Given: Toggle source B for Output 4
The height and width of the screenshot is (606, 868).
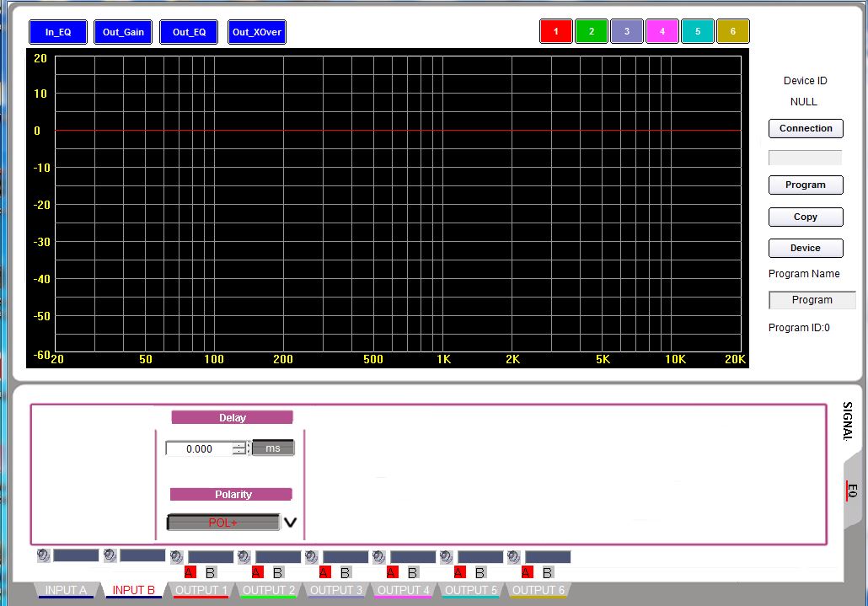Looking at the screenshot, I should point(413,572).
